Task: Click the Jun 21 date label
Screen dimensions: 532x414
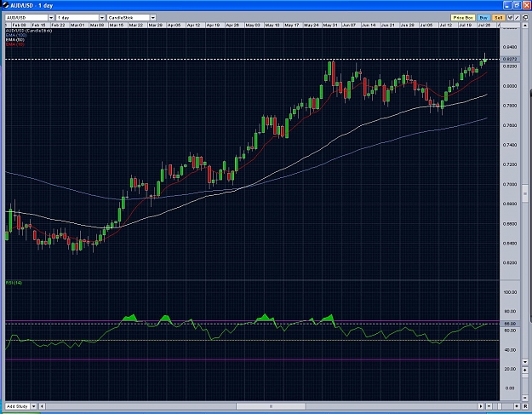Action: [x=387, y=26]
